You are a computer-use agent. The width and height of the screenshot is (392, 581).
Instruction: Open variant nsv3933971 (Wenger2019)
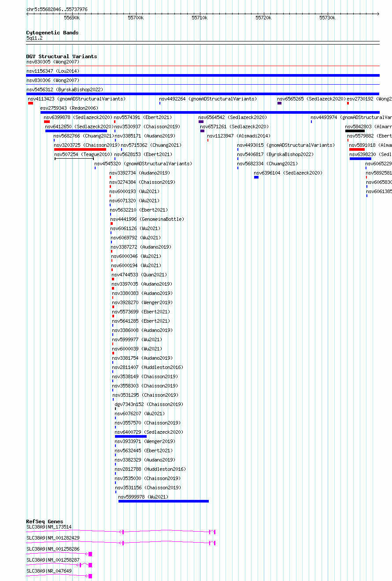[x=145, y=441]
